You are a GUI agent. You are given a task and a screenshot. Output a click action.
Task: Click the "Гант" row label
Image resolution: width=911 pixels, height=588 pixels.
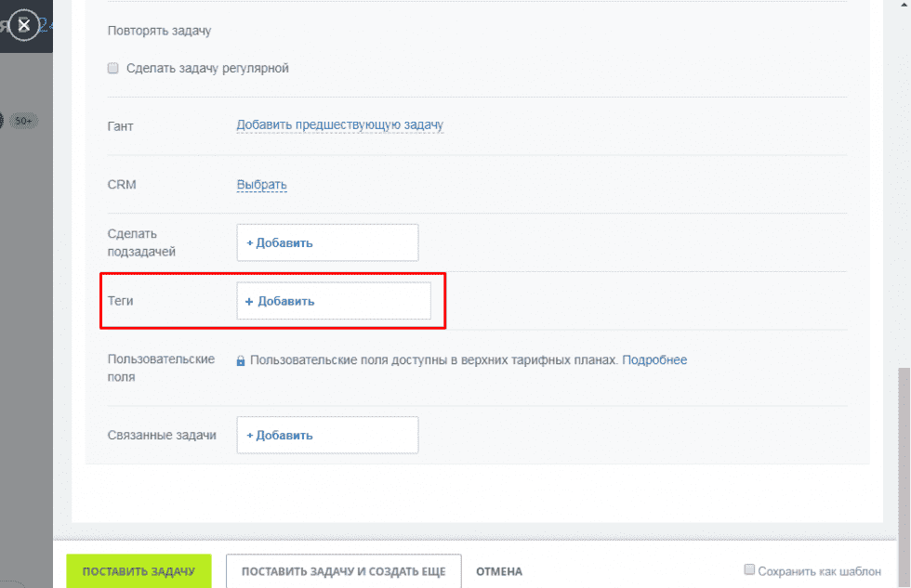121,125
